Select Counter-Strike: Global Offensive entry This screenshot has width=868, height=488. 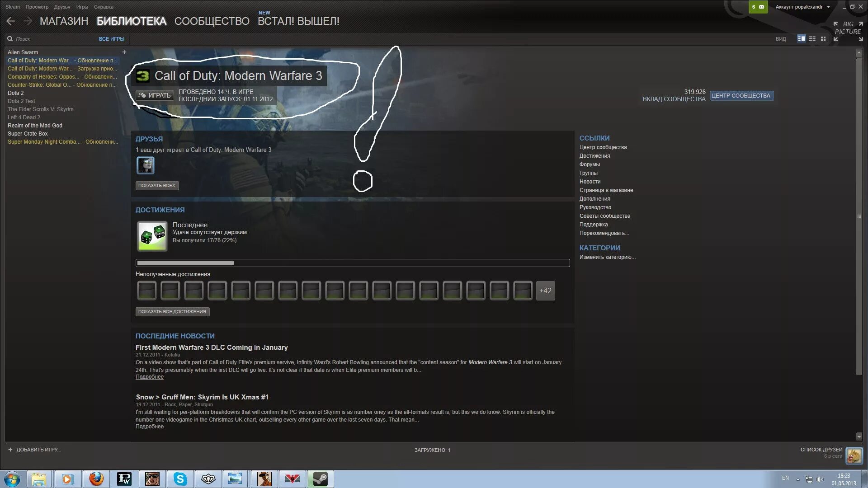coord(62,85)
